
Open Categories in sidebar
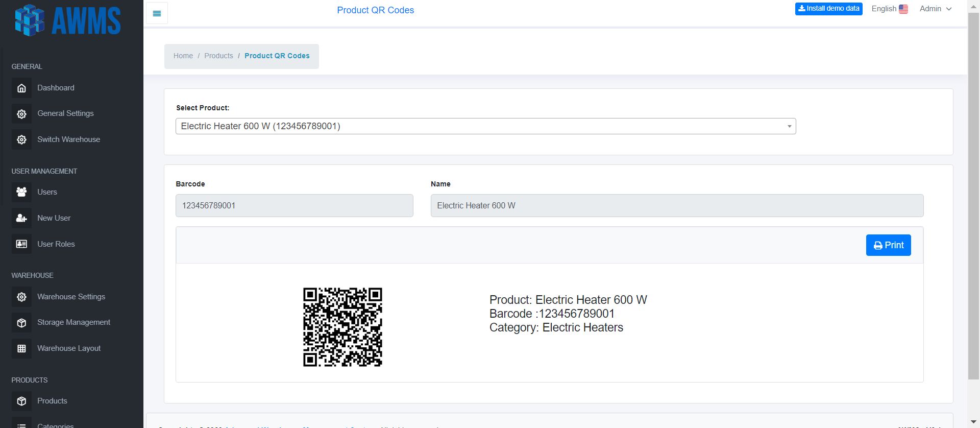pyautogui.click(x=55, y=425)
